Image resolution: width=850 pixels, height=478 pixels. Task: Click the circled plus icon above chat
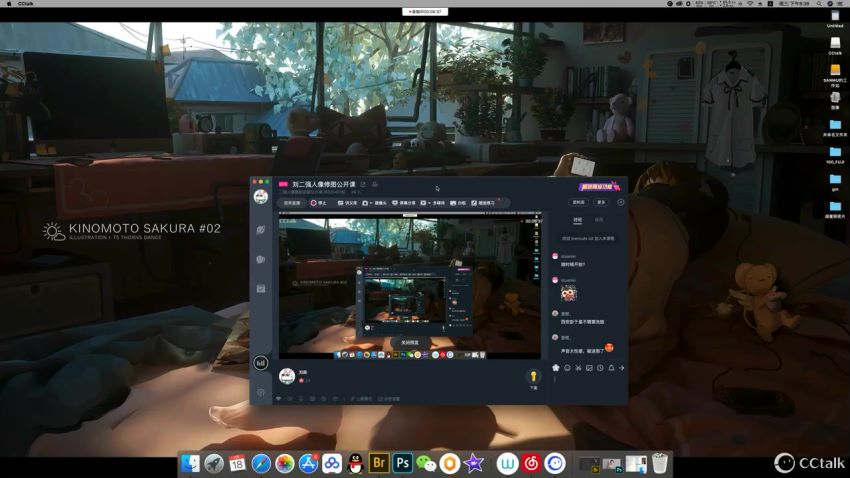(x=621, y=202)
